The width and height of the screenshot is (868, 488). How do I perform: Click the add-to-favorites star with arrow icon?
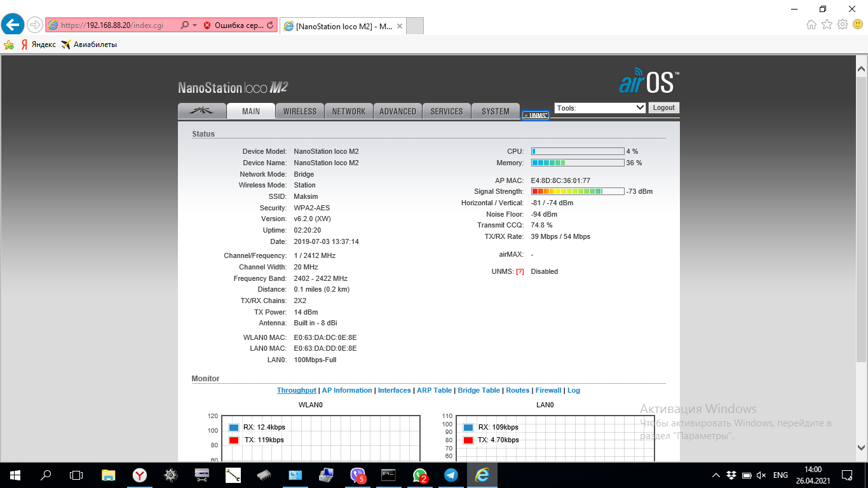[9, 44]
